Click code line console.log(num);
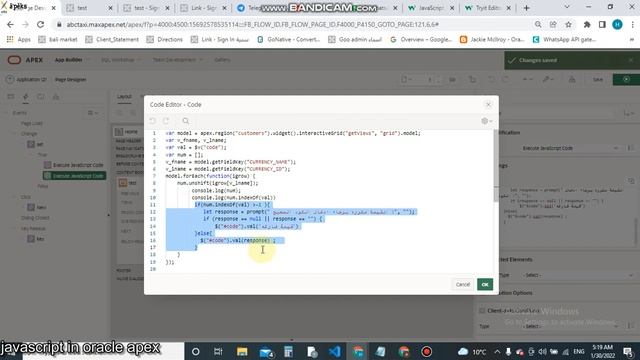 pos(216,190)
